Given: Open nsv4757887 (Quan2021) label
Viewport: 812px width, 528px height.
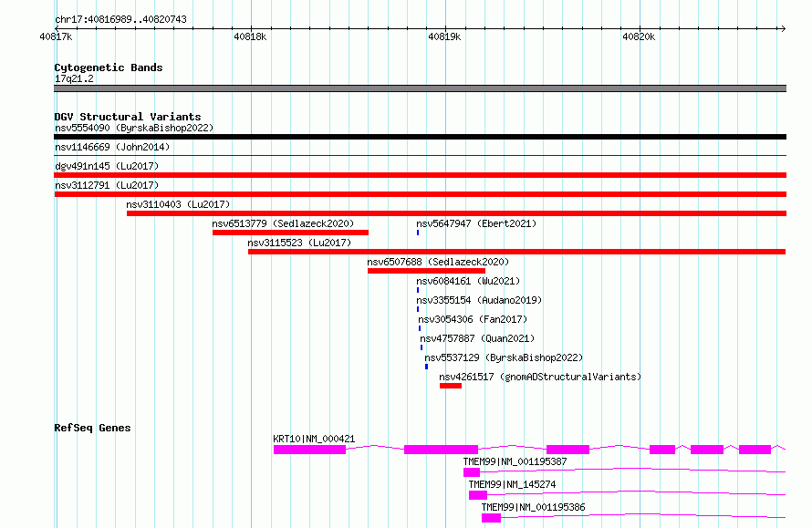Looking at the screenshot, I should (477, 338).
